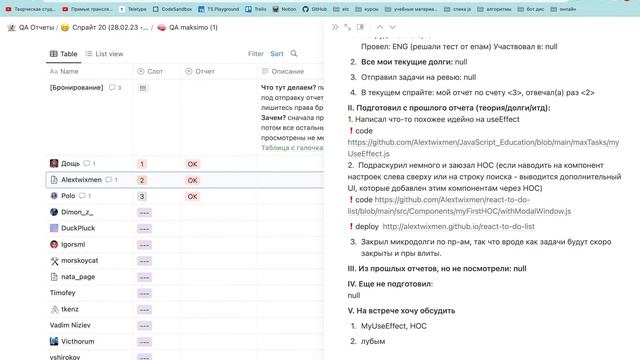Open the react-to-do-list deploy link
This screenshot has width=640, height=360.
point(458,227)
